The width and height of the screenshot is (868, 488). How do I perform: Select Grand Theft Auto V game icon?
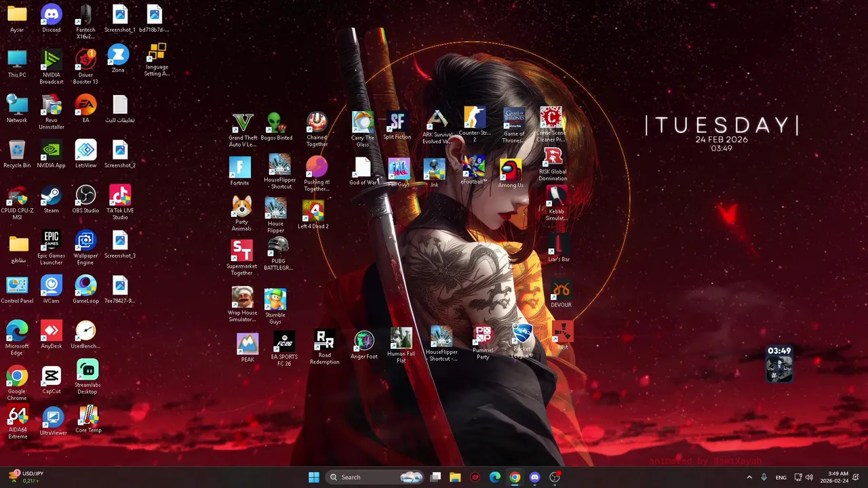click(x=242, y=130)
